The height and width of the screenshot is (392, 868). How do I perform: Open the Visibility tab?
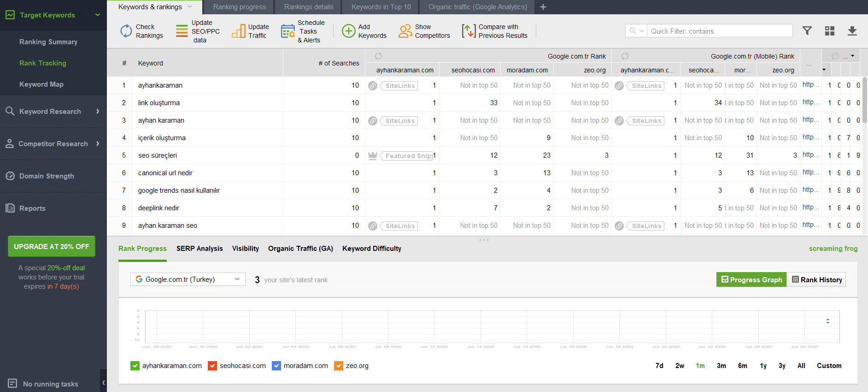tap(246, 249)
